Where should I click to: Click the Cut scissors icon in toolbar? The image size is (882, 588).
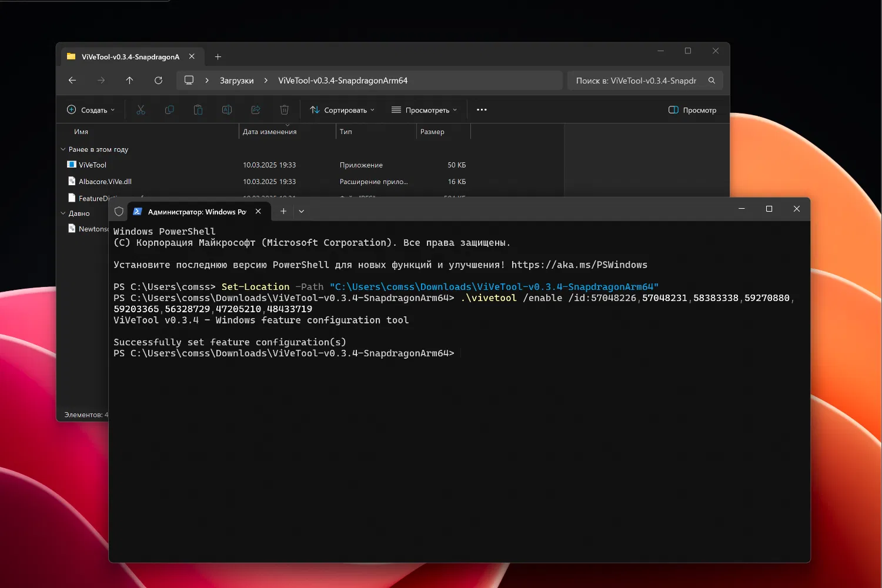141,110
